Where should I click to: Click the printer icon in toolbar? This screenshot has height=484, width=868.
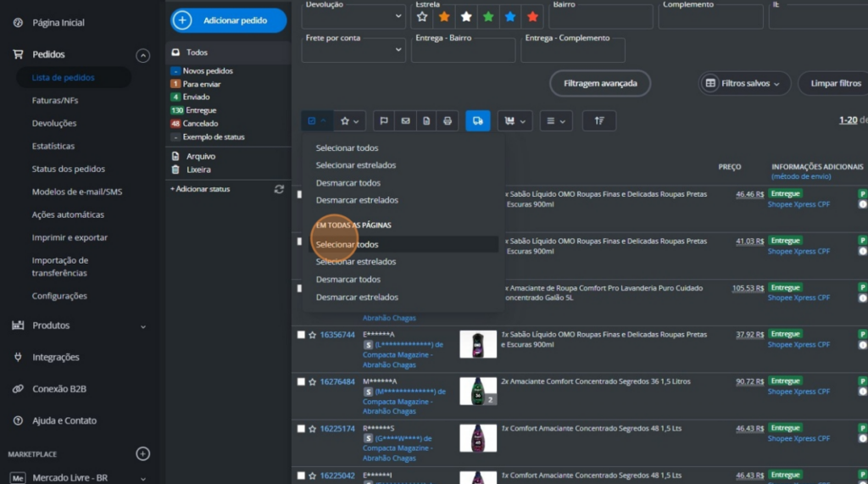[x=448, y=121]
